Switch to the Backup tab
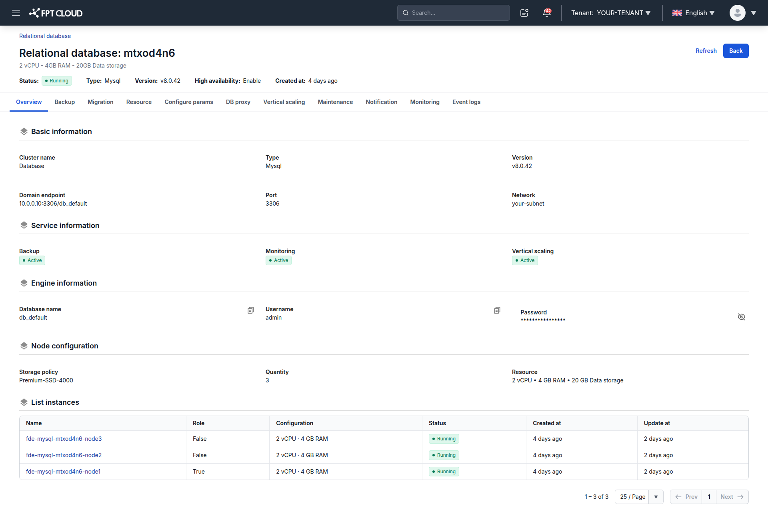The width and height of the screenshot is (768, 532). 65,102
